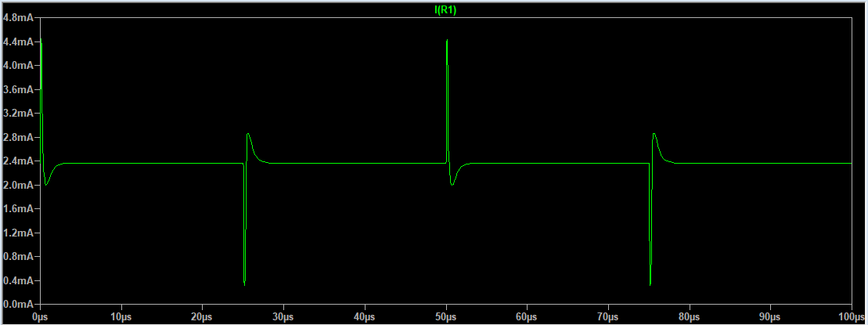Image resolution: width=868 pixels, height=325 pixels.
Task: Click the 0.4mA vertical axis label
Action: click(x=18, y=280)
